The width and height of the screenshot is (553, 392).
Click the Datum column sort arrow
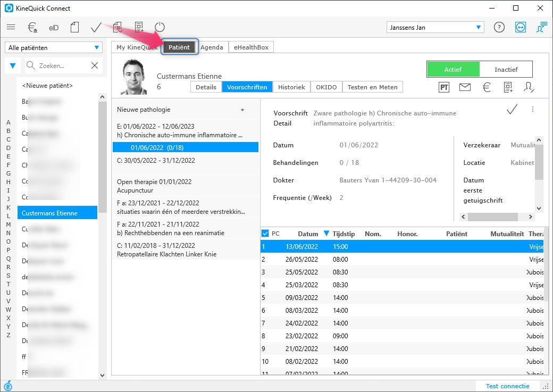pyautogui.click(x=326, y=233)
